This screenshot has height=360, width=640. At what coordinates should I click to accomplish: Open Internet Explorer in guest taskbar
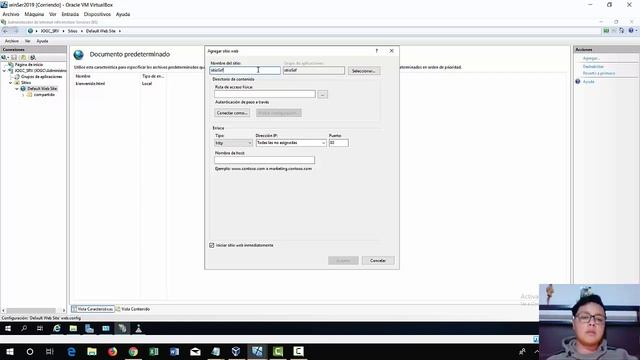pos(57,329)
